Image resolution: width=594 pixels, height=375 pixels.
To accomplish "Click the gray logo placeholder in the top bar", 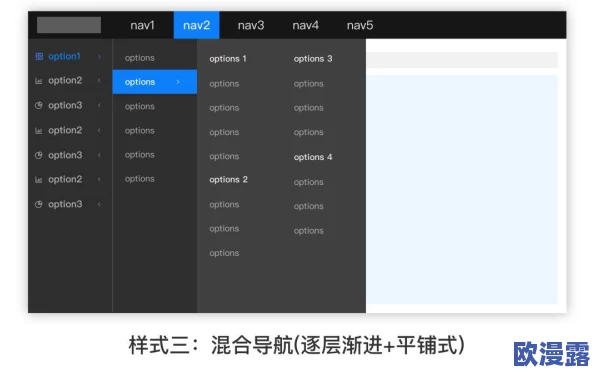I will (69, 25).
